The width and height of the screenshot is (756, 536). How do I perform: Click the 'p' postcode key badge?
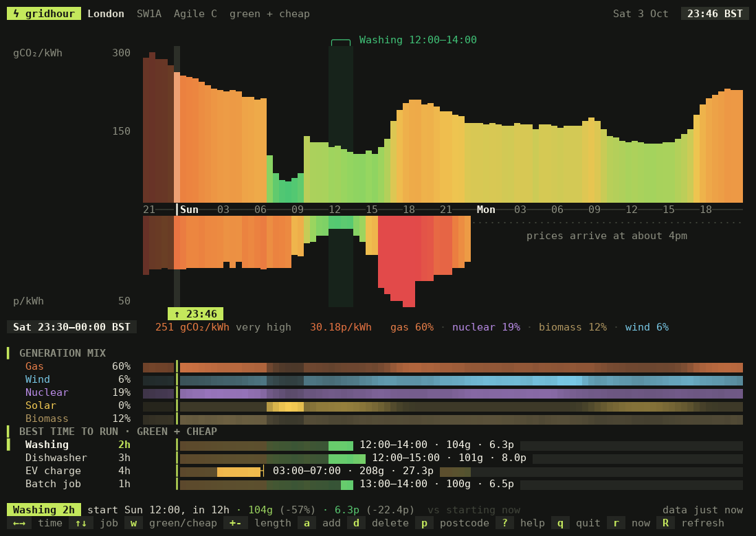click(424, 523)
